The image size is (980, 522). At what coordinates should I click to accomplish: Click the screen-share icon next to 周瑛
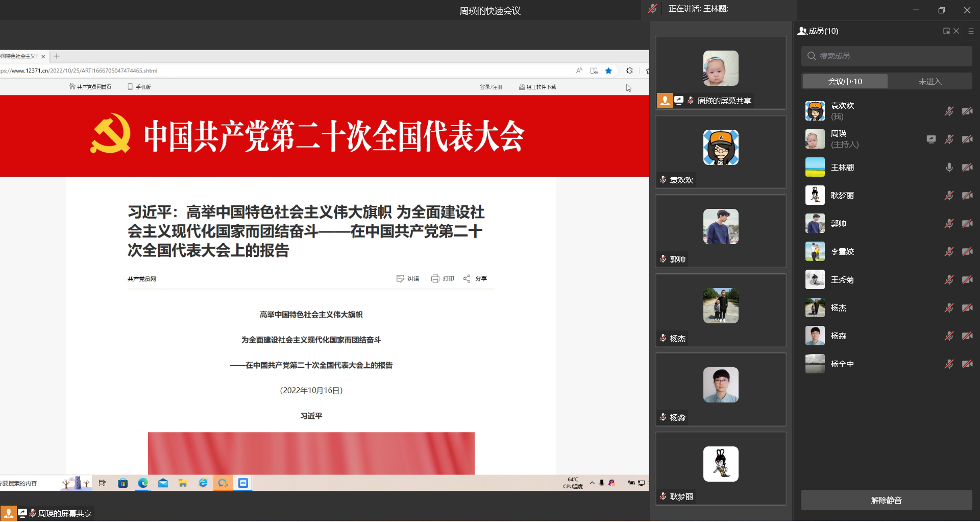[931, 139]
